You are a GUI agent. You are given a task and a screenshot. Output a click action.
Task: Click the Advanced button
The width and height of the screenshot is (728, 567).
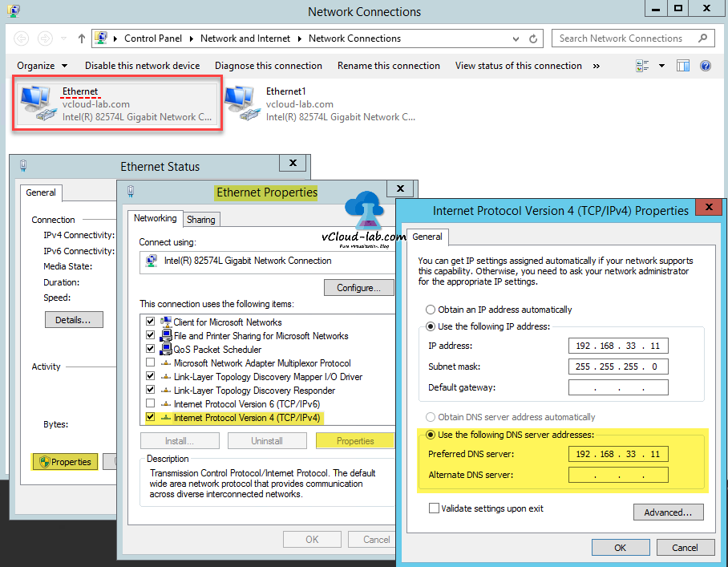[x=668, y=512]
